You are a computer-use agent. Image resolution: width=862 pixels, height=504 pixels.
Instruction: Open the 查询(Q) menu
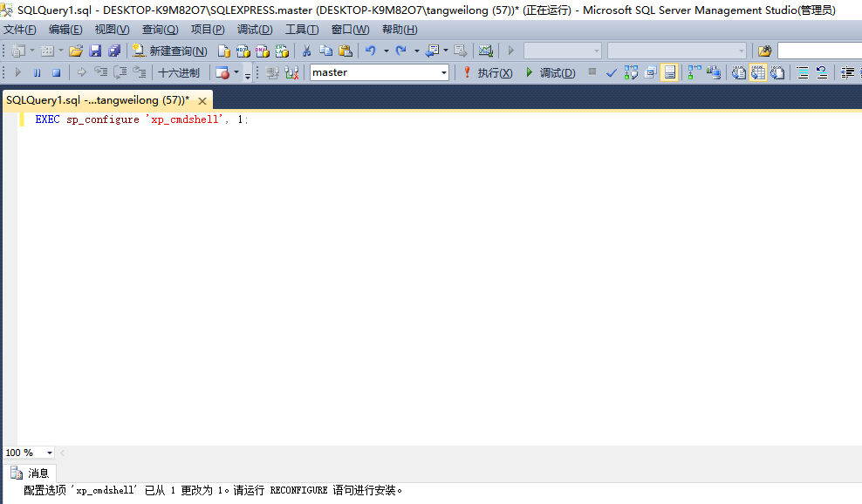[x=160, y=28]
